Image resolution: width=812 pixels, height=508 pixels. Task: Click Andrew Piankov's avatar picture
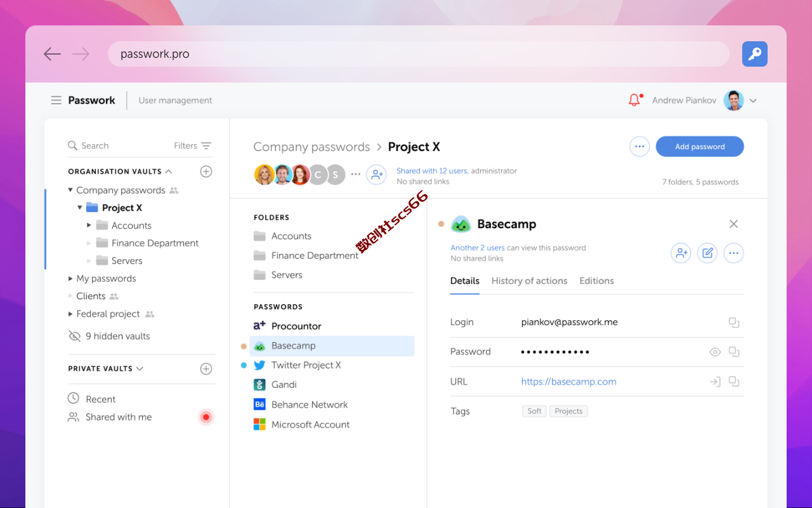click(733, 100)
